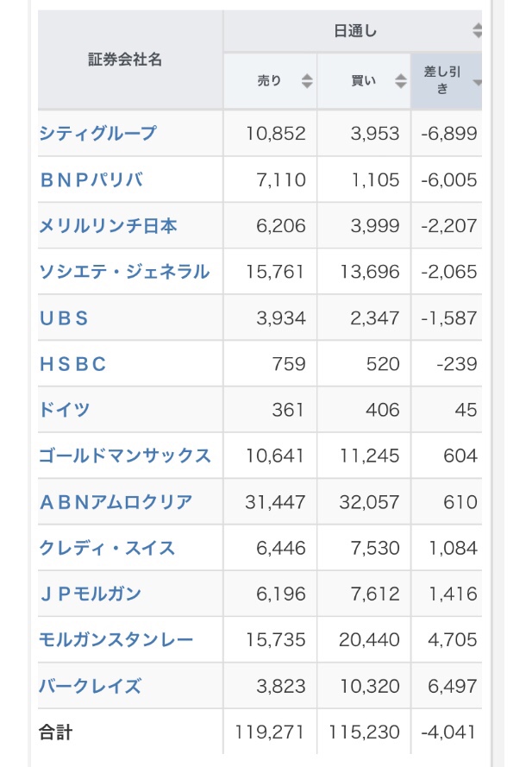The image size is (532, 767).
Task: Click the 証券会社名 column header
Action: pyautogui.click(x=125, y=60)
